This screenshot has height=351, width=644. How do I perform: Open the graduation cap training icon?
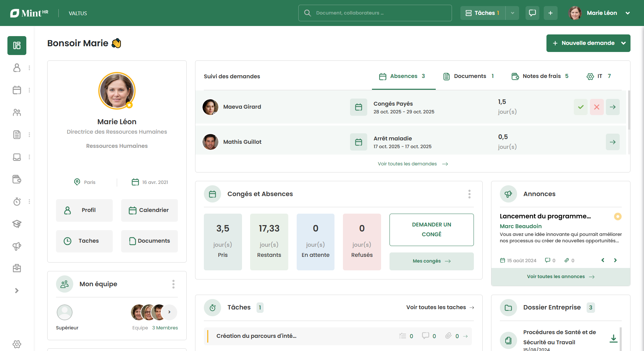point(17,224)
